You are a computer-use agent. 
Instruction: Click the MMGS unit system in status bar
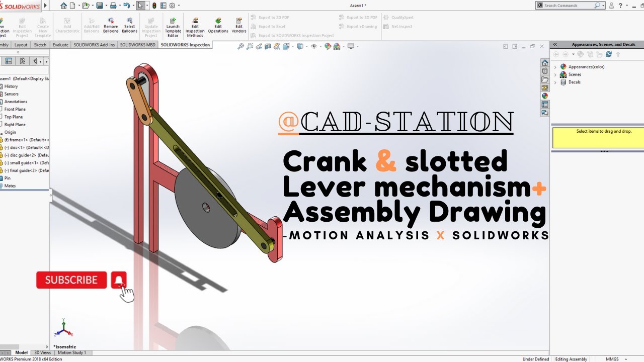[x=612, y=359]
